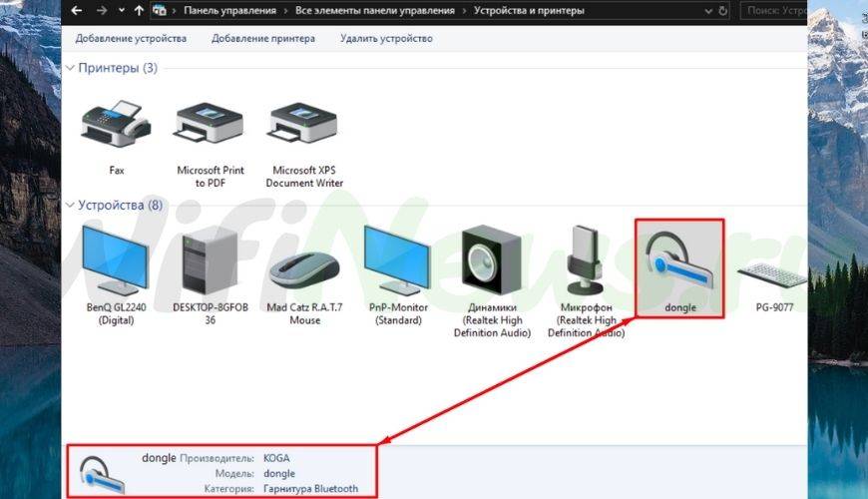This screenshot has width=868, height=499.
Task: Select Динамики Realtek speakers device
Action: point(491,259)
